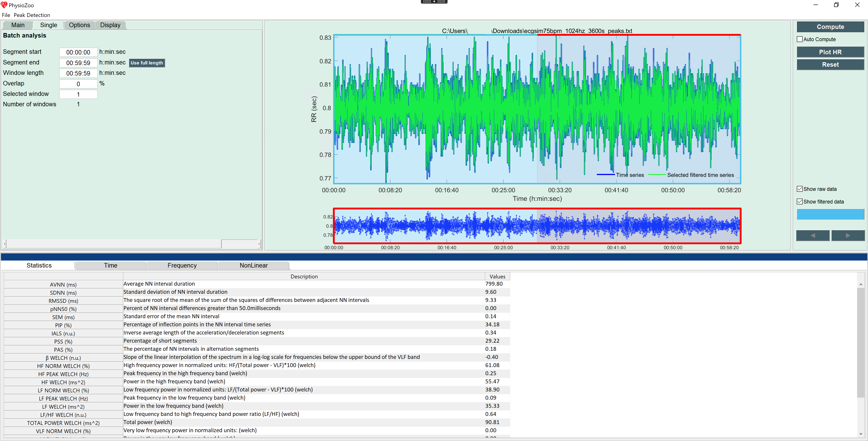Open the NonLinear results tab
Viewport: 868px width, 441px height.
coord(253,266)
